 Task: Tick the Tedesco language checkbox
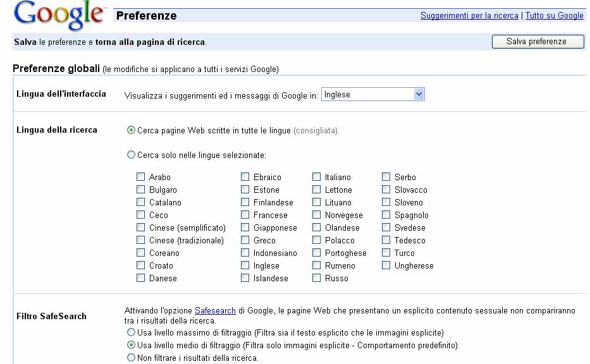(x=386, y=240)
